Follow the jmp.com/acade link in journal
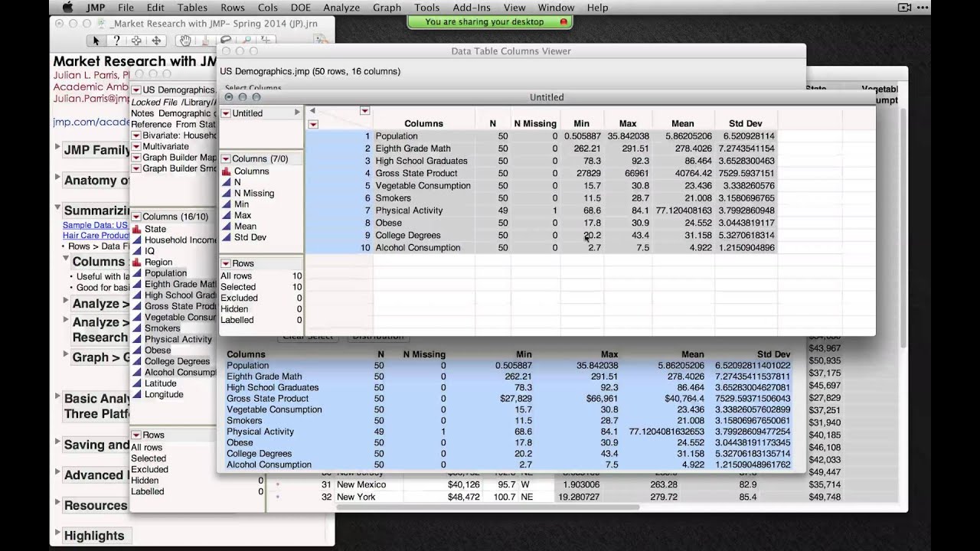The height and width of the screenshot is (551, 980). pos(91,122)
